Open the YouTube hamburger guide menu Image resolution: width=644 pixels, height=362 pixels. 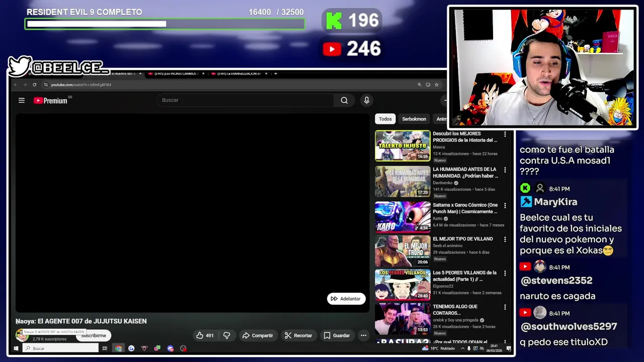(x=22, y=101)
